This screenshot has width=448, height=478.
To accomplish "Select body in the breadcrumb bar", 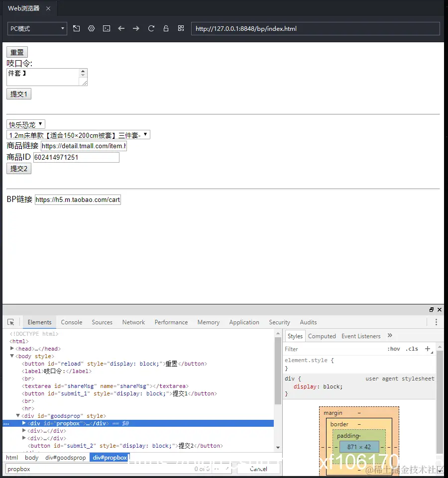I will coord(32,458).
